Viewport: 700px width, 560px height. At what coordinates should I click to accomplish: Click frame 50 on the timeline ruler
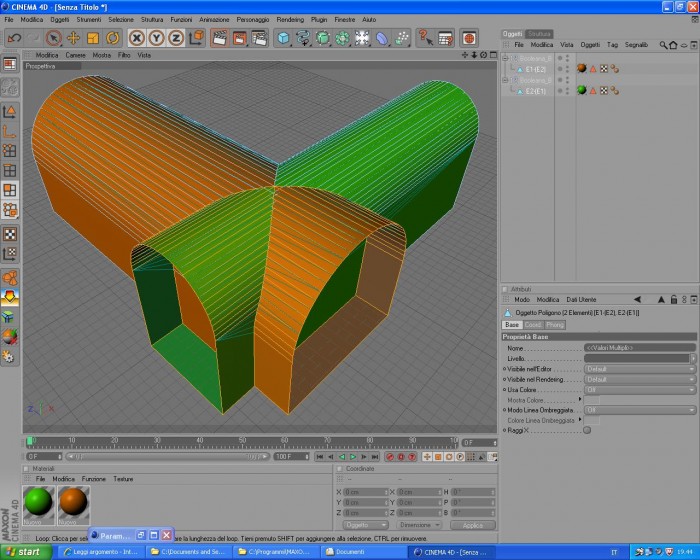pyautogui.click(x=242, y=441)
